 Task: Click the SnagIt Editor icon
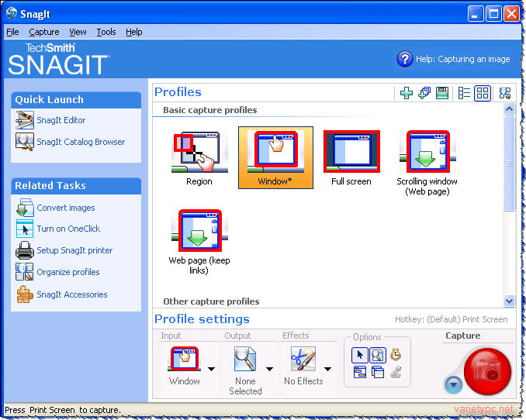[x=25, y=120]
